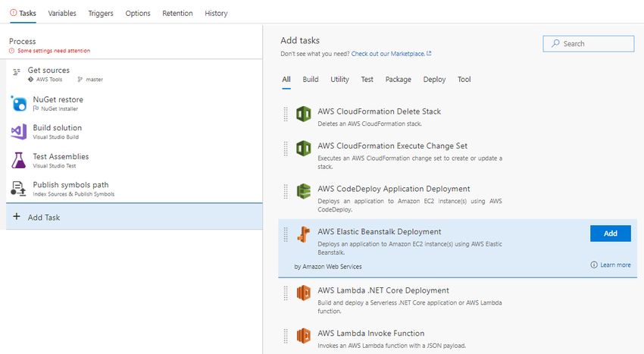
Task: Click the AWS CodeDeploy Application Deployment icon
Action: 304,191
